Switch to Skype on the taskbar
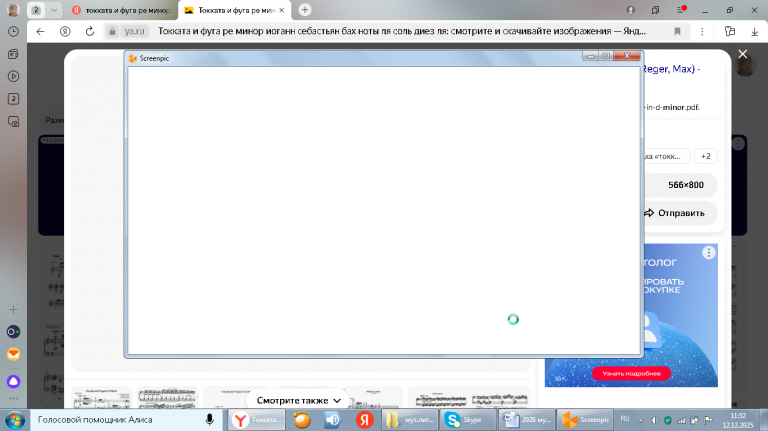The image size is (768, 431). 467,420
